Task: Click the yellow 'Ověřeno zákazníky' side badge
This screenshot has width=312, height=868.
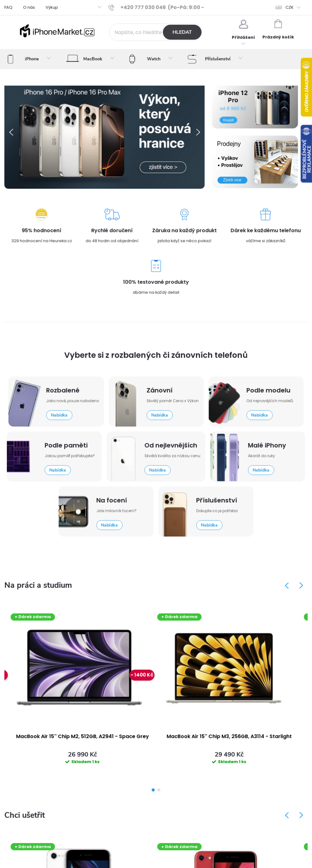Action: click(306, 87)
